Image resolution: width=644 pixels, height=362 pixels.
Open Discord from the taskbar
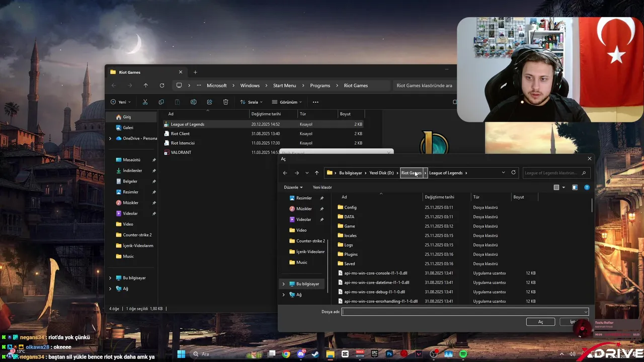[301, 354]
